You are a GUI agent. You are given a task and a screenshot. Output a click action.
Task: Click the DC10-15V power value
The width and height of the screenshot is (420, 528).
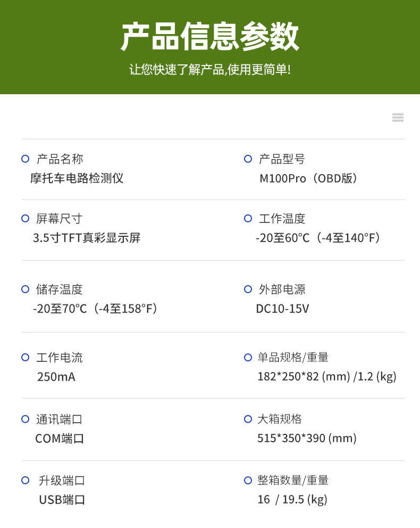pos(282,309)
